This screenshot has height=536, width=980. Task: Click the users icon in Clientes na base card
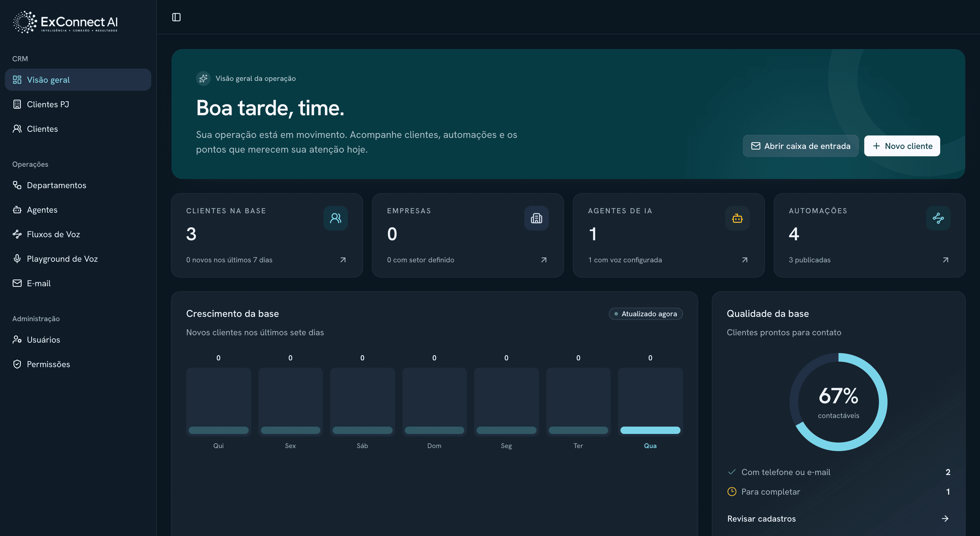tap(336, 218)
